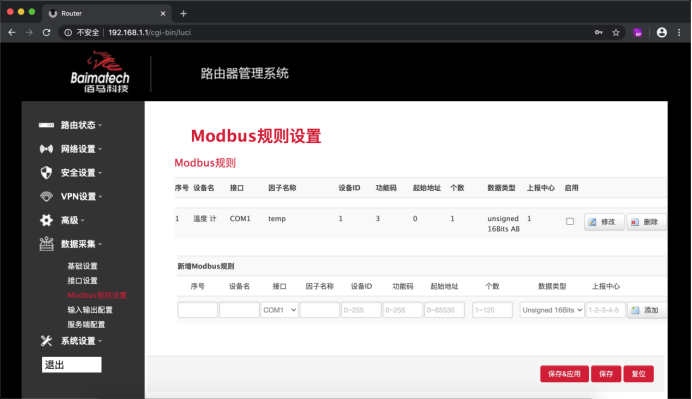Open the purple browser extension icon

point(637,32)
